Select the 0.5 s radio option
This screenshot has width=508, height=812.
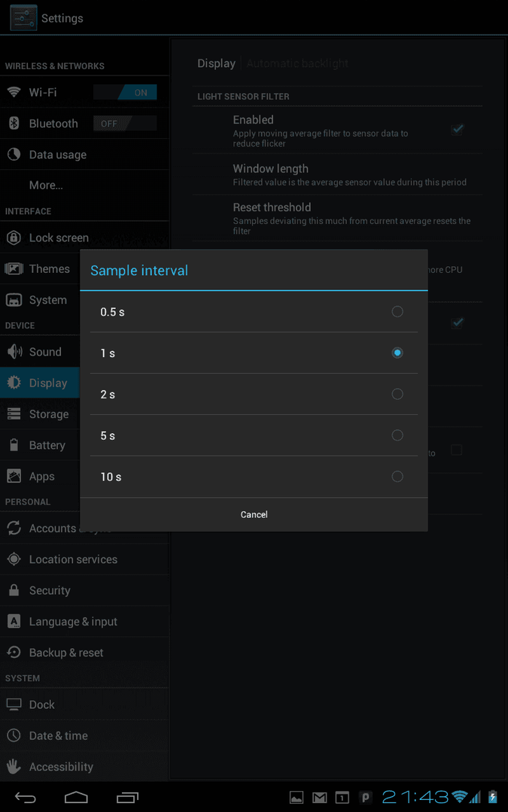254,312
